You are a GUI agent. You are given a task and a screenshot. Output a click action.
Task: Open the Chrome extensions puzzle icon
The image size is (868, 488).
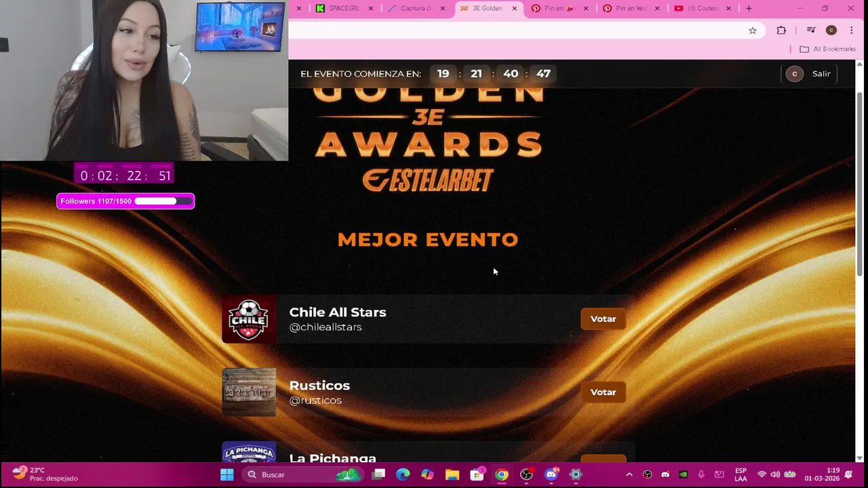point(781,30)
